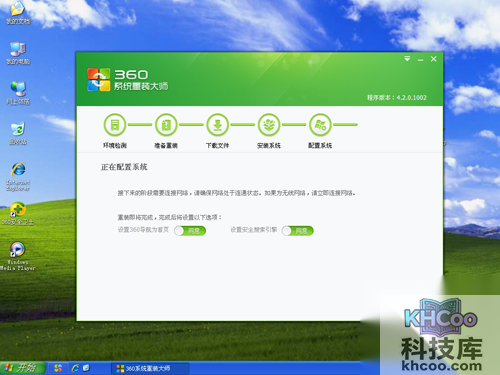Open My Documents desktop icon

pos(18,13)
